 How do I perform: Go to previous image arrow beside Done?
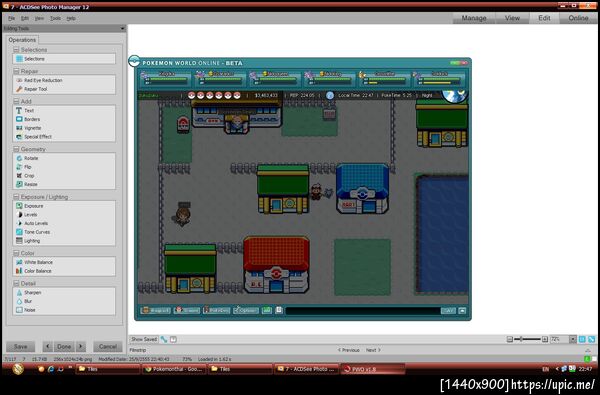pyautogui.click(x=48, y=347)
